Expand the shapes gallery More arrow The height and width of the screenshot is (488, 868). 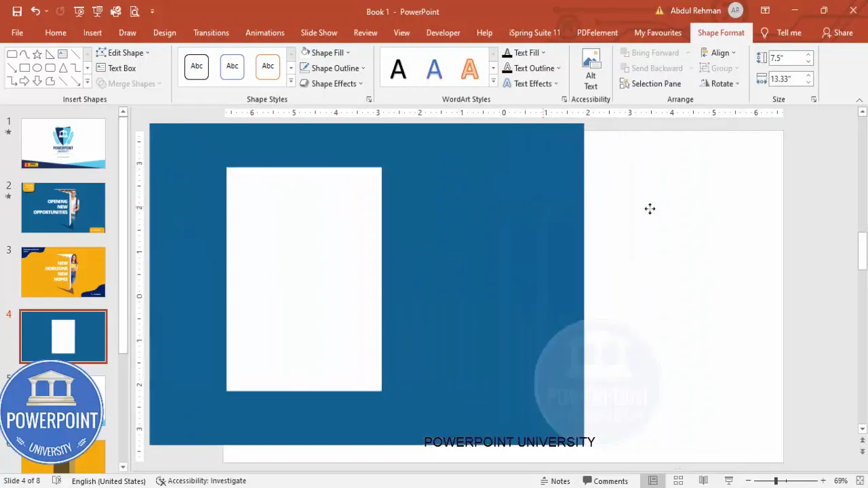pyautogui.click(x=87, y=82)
